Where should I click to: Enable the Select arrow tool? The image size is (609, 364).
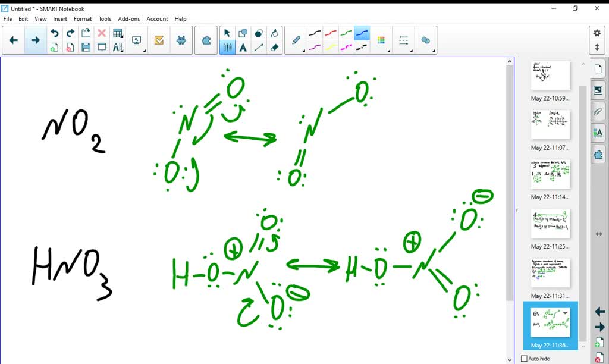(x=227, y=33)
